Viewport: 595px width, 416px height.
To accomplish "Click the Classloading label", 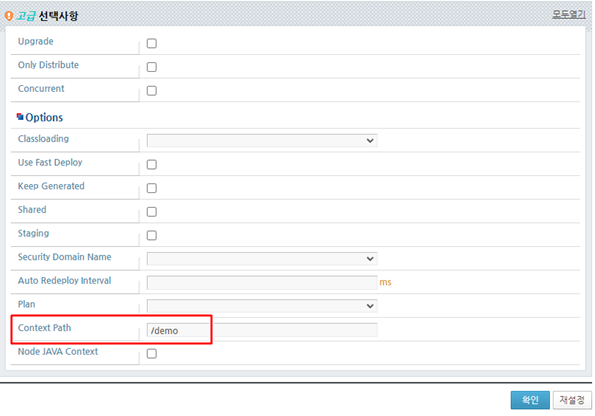I will click(x=43, y=139).
